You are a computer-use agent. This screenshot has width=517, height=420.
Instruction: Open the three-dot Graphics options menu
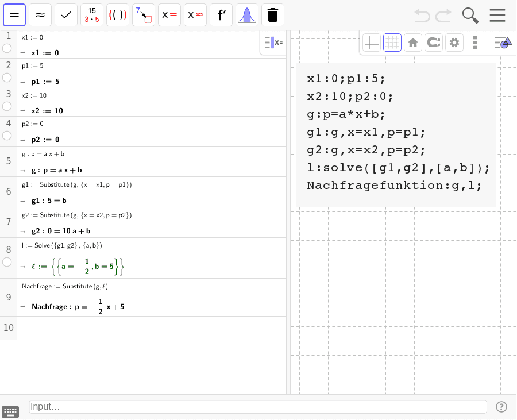point(475,43)
